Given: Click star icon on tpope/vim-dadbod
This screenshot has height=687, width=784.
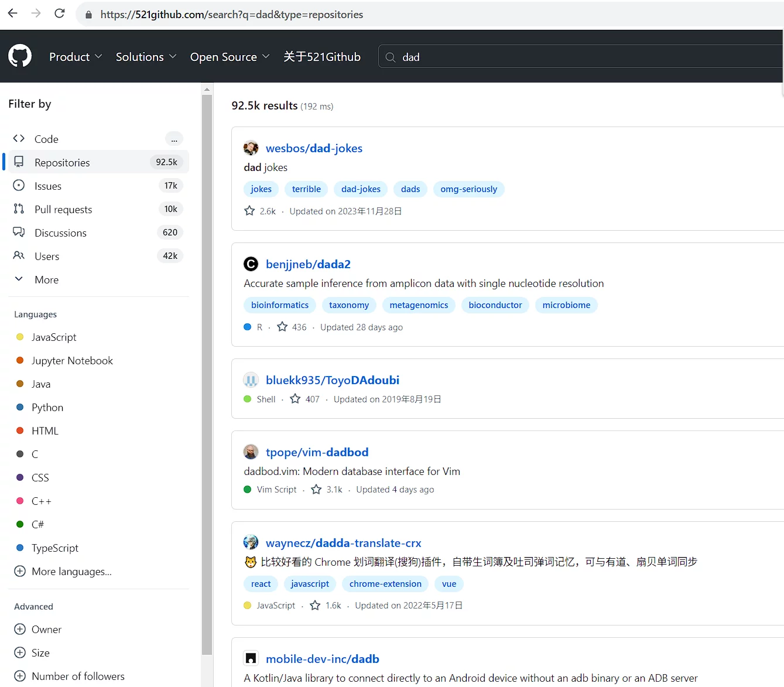Looking at the screenshot, I should (x=316, y=489).
